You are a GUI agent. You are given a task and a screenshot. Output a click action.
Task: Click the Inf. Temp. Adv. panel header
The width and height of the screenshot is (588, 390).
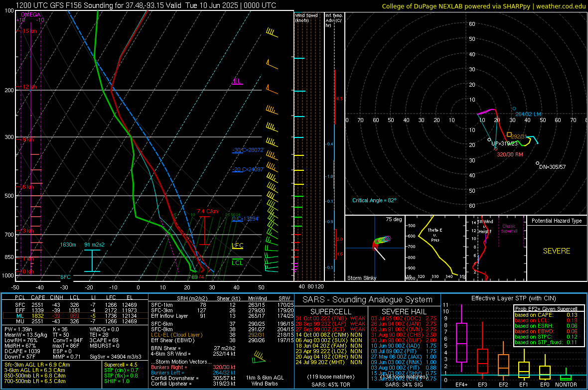pyautogui.click(x=333, y=20)
